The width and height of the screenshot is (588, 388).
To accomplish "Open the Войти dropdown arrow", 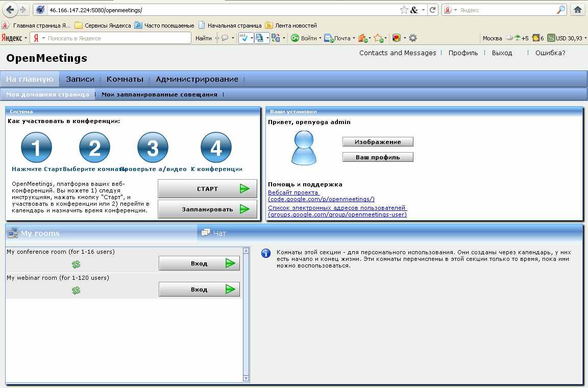I will point(320,38).
